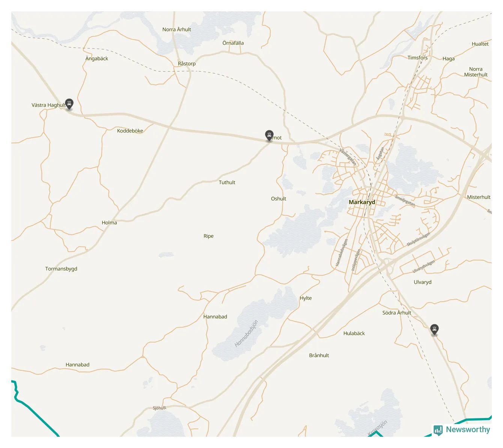Open the Newsworthy attribution link
This screenshot has height=448, width=503.
click(x=462, y=430)
